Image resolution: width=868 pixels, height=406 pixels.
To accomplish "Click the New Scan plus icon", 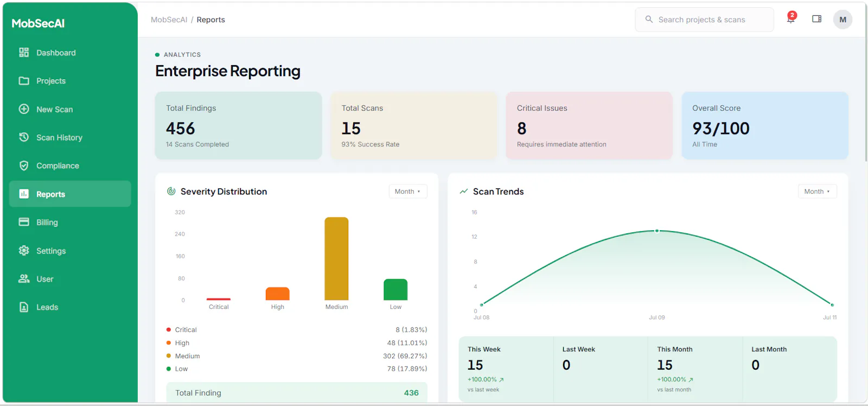I will pos(24,109).
